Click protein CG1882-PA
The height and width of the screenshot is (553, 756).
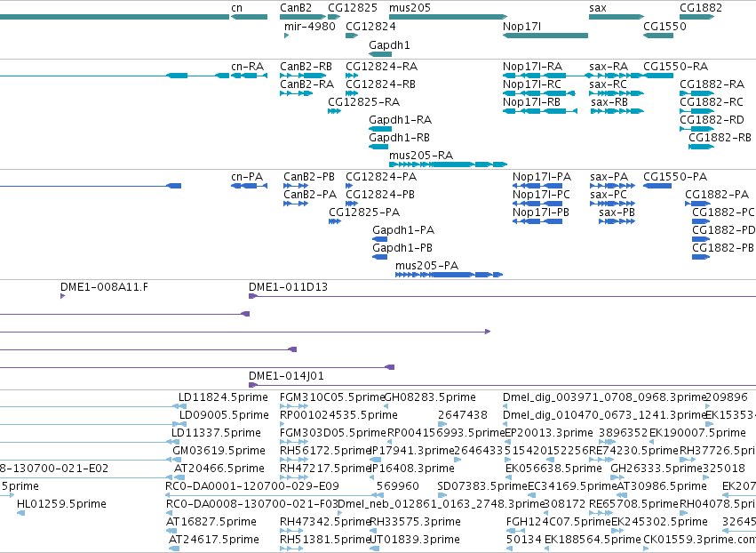[x=717, y=195]
